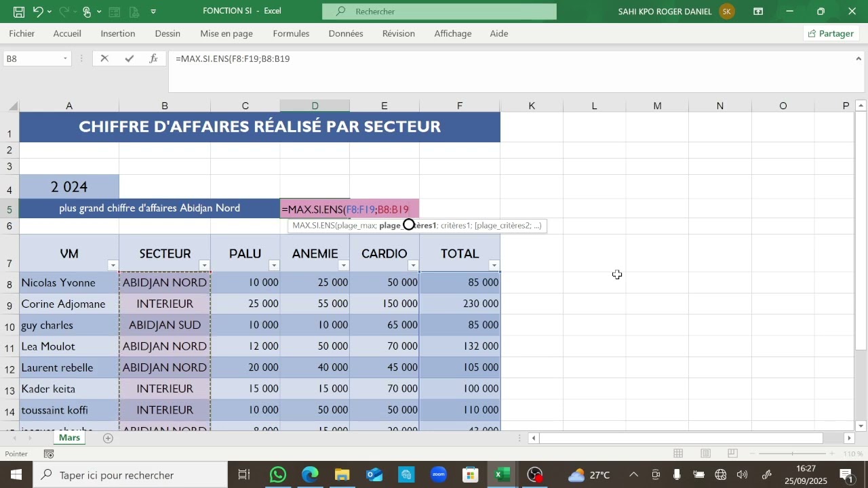Open Zoom app from the taskbar
The image size is (868, 488).
(x=438, y=475)
